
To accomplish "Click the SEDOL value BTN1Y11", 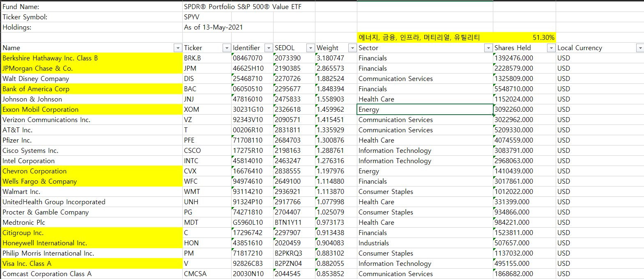I will (x=294, y=222).
